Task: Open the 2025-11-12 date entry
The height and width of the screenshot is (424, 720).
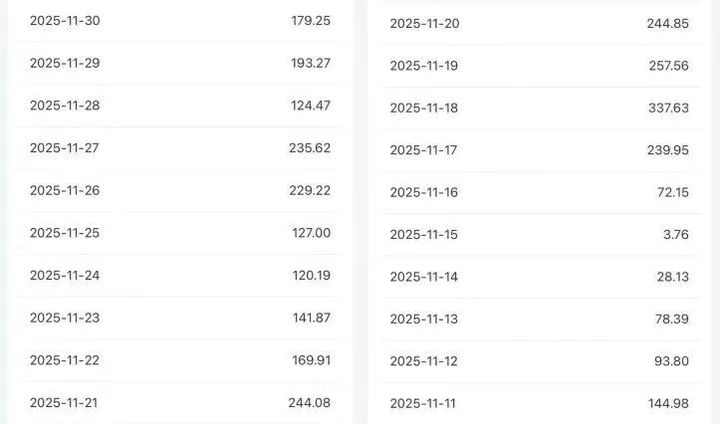Action: point(424,362)
